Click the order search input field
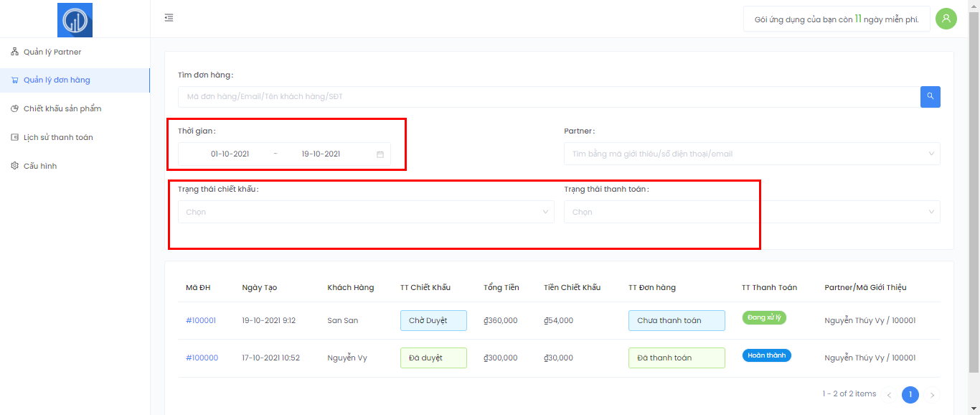The height and width of the screenshot is (415, 980). point(549,96)
